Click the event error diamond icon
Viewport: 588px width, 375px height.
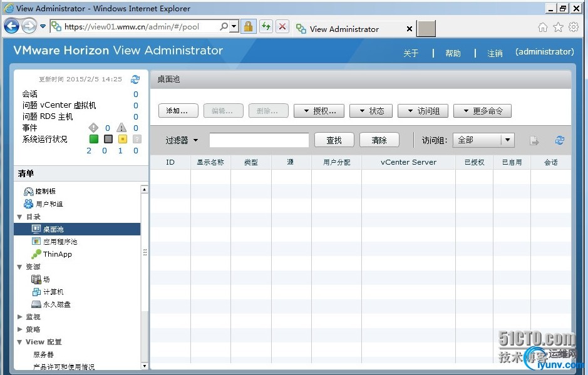click(93, 128)
